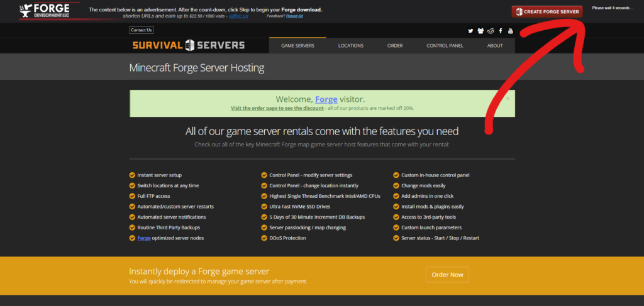
Task: Click 'Install mods & plugins easily' text
Action: (433, 207)
